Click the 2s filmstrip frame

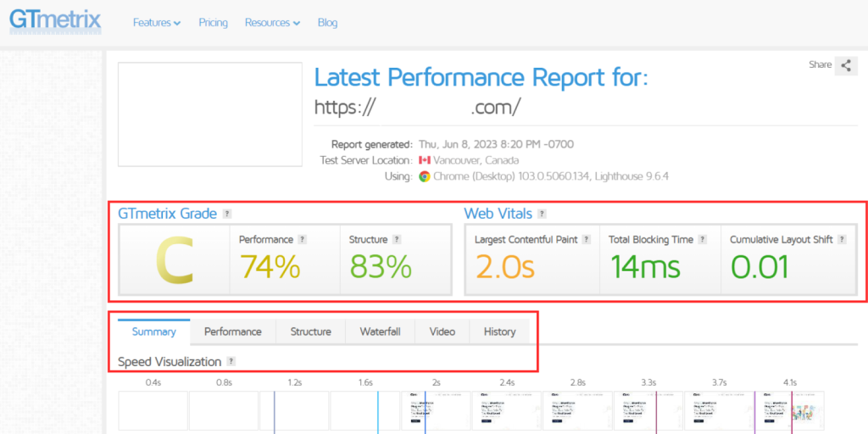tap(437, 411)
